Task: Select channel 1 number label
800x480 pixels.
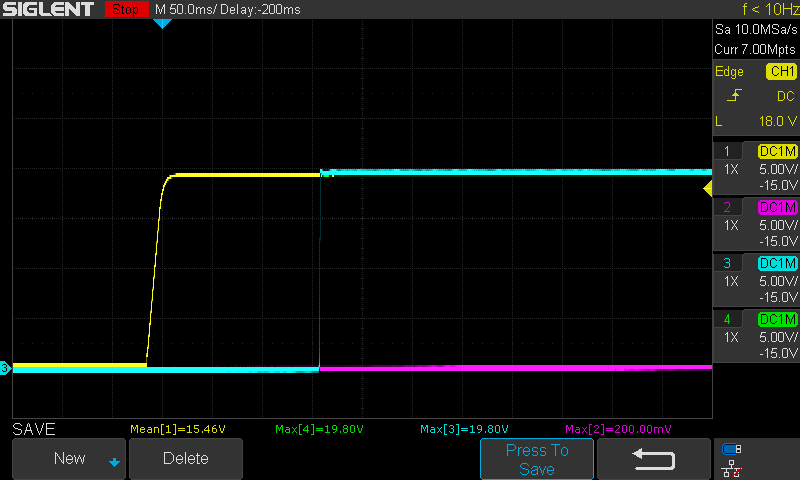Action: (x=727, y=151)
